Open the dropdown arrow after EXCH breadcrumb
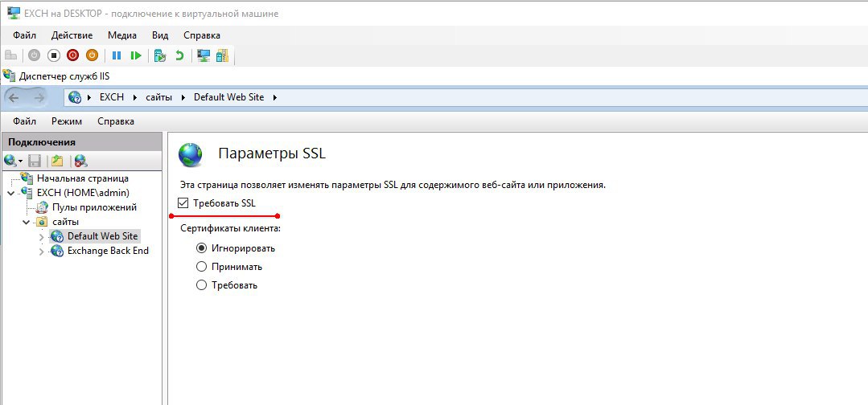 click(x=136, y=97)
